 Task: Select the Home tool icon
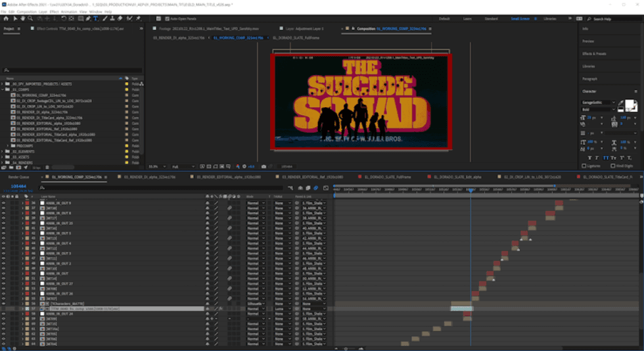point(6,18)
